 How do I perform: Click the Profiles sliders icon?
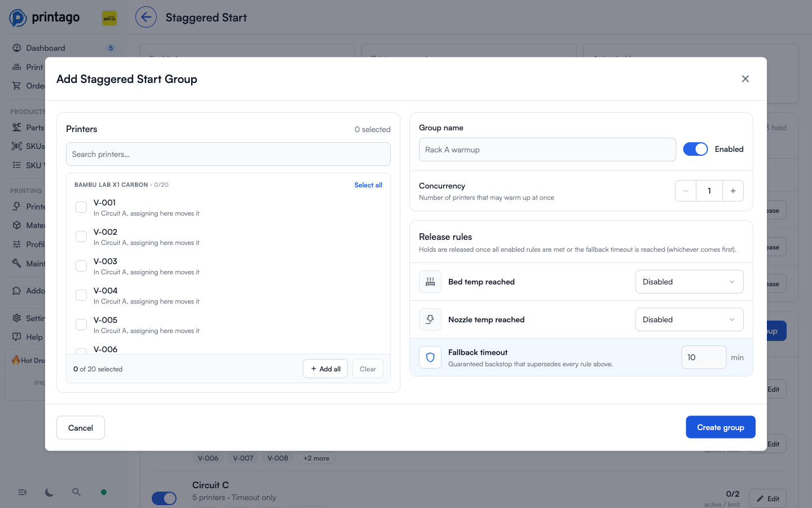pyautogui.click(x=17, y=244)
